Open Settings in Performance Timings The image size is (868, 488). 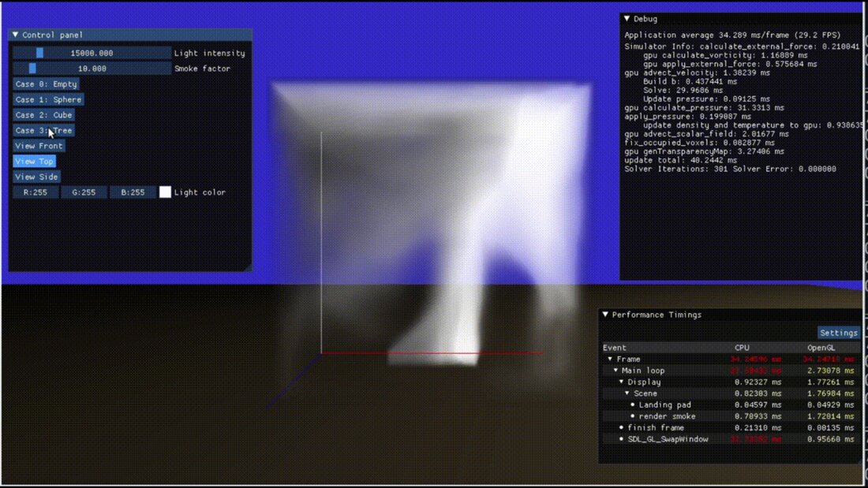[839, 333]
